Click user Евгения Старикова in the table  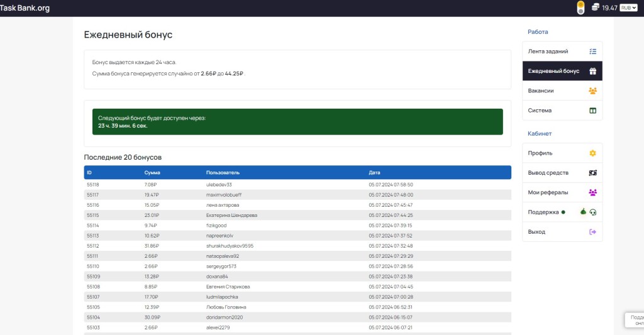[228, 287]
